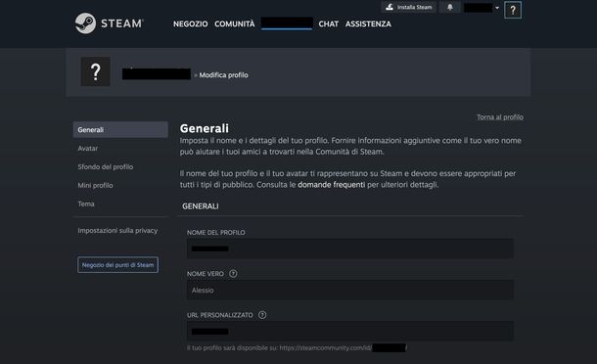Follow the Torna al profilo link
The height and width of the screenshot is (364, 597).
coord(500,116)
